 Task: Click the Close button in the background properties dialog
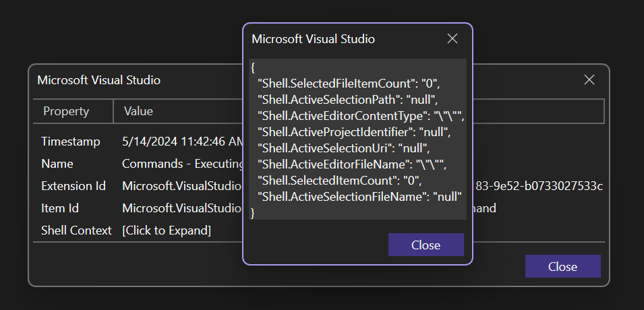pos(562,266)
